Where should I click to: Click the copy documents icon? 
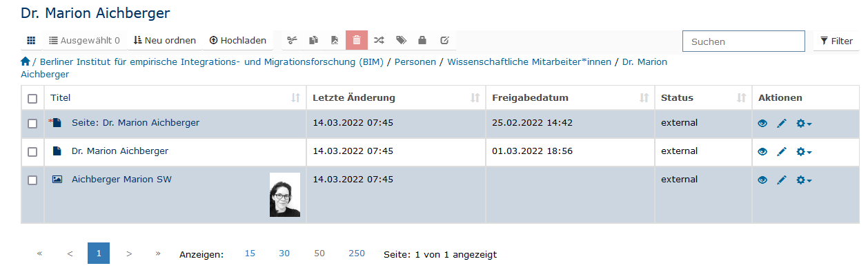click(313, 41)
